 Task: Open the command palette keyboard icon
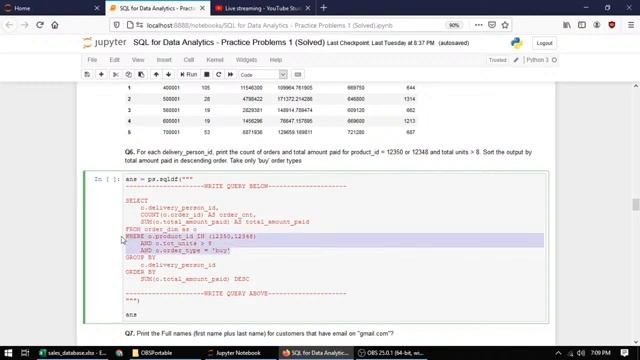point(298,75)
